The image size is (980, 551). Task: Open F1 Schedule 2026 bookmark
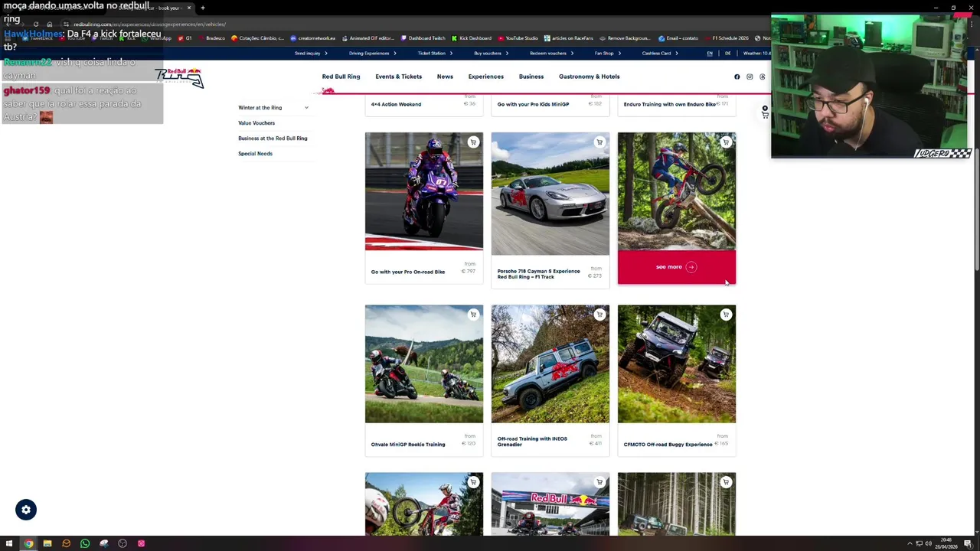coord(726,38)
